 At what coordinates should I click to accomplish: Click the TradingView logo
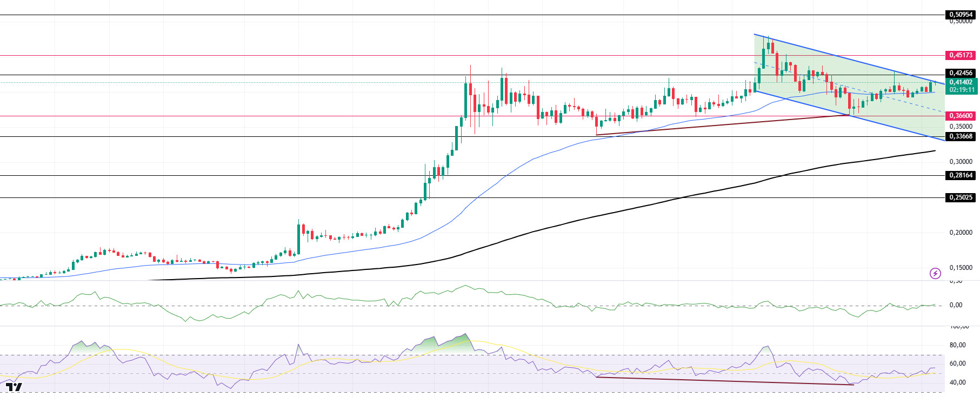14,387
